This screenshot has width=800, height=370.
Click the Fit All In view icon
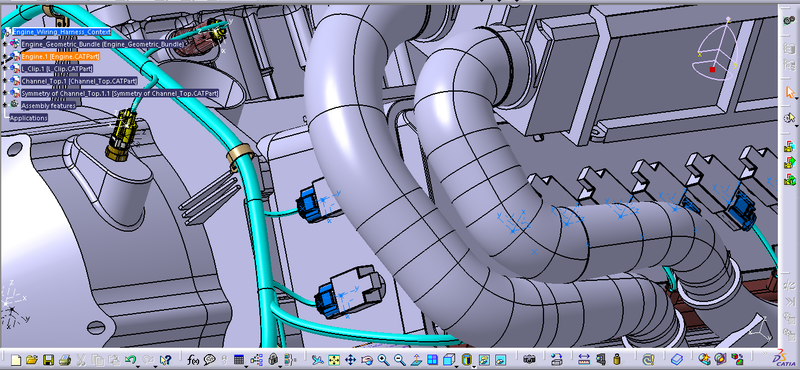click(334, 360)
